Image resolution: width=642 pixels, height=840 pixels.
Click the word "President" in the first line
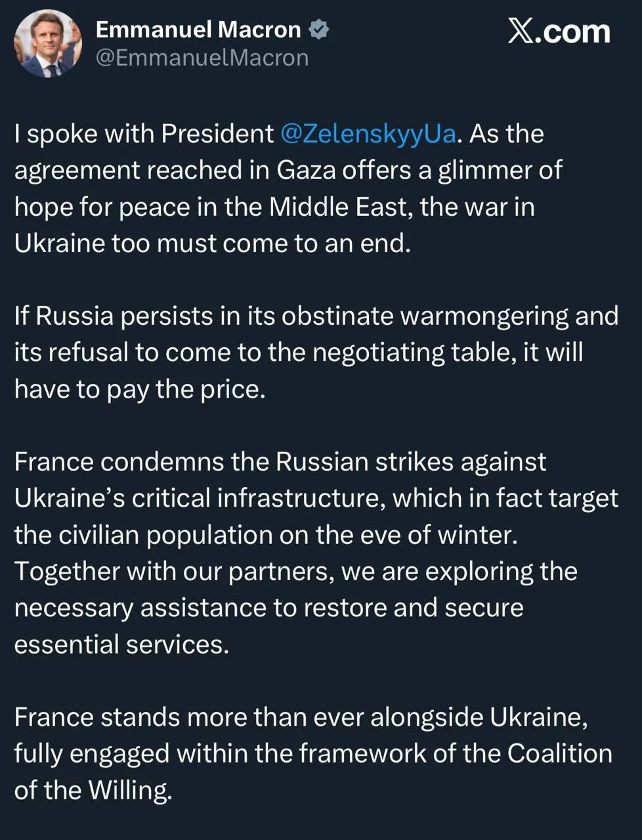click(217, 134)
